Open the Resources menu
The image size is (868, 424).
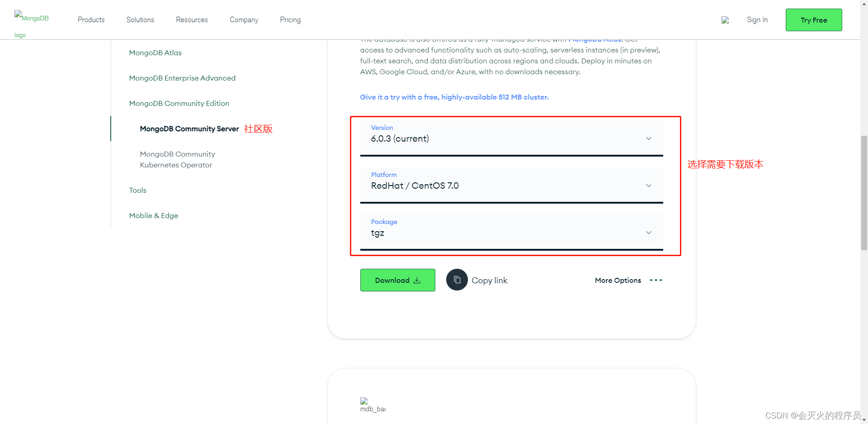tap(192, 20)
